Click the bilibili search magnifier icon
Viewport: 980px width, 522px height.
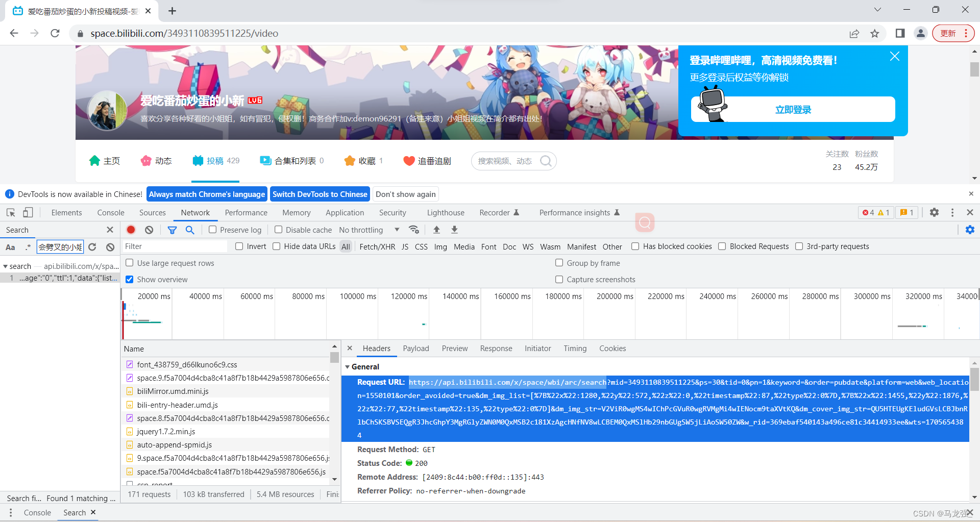(x=546, y=161)
